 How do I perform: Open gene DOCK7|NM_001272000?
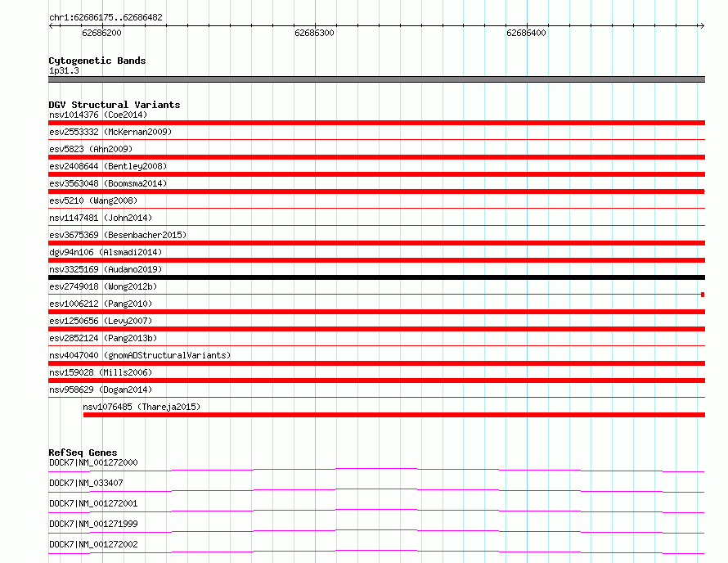click(x=93, y=462)
